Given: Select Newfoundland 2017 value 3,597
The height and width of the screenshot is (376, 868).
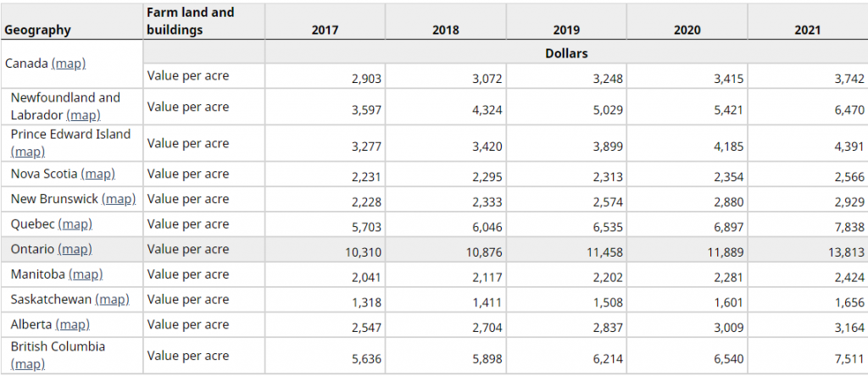Looking at the screenshot, I should (x=366, y=110).
